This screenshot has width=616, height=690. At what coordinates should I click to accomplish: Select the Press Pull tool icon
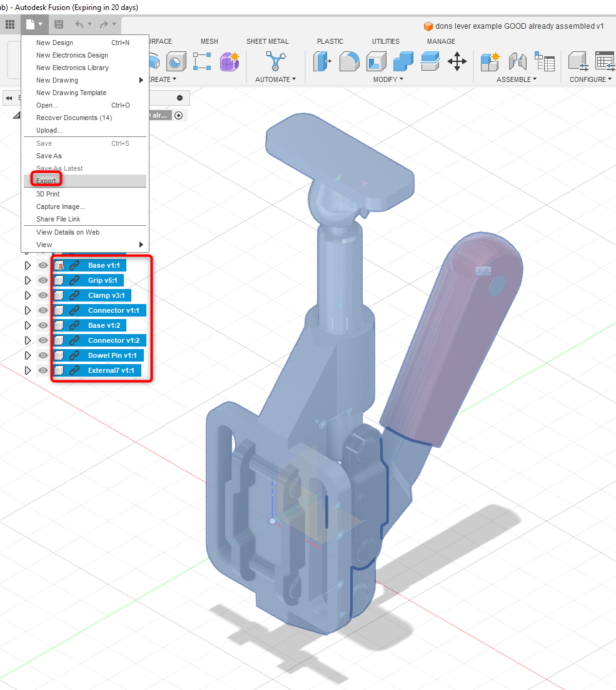pos(323,62)
